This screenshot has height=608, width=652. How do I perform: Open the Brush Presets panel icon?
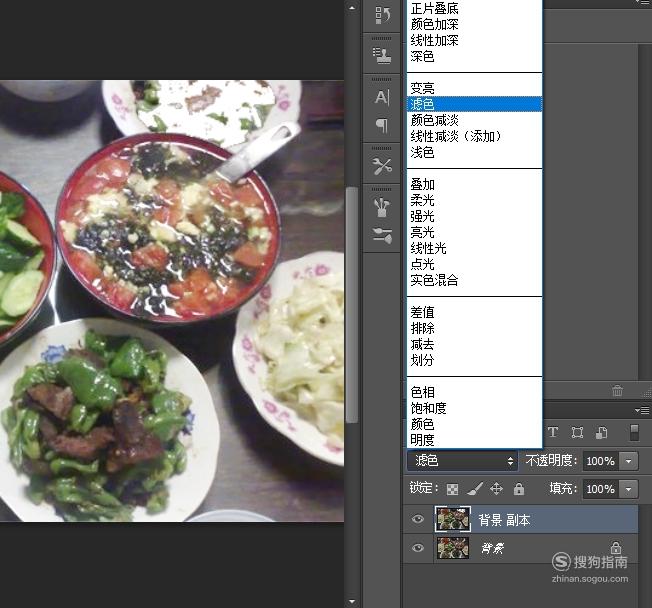point(382,235)
